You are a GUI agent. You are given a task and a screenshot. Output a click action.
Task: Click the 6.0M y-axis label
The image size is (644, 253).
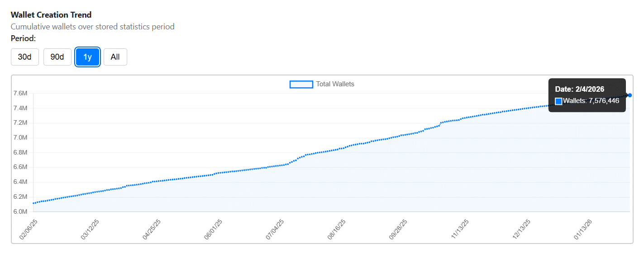(21, 212)
